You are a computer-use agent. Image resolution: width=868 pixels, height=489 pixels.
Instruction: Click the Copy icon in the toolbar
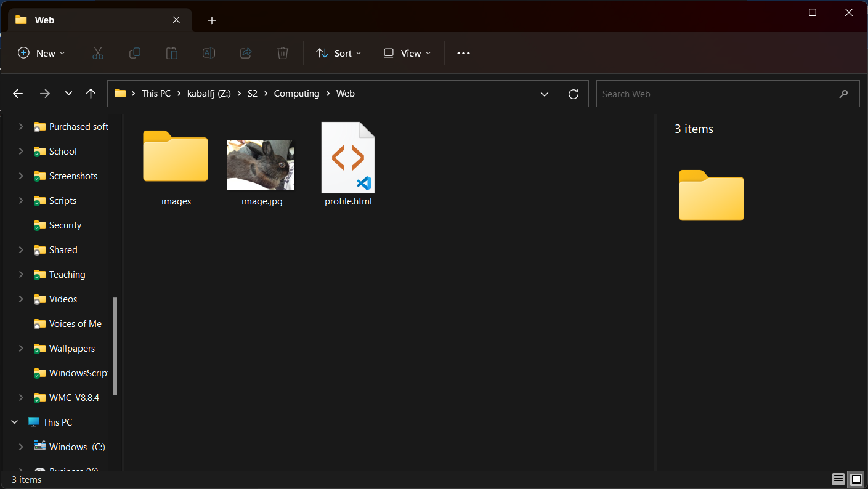click(135, 53)
